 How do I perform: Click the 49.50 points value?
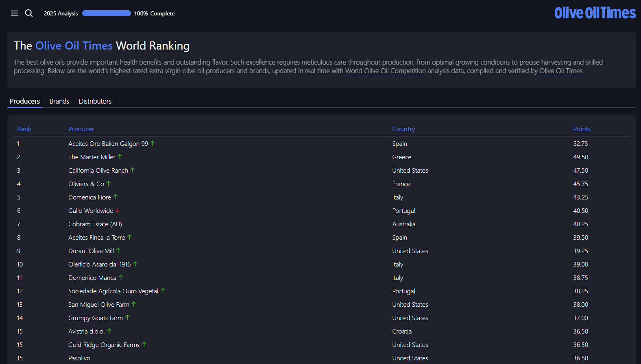581,157
